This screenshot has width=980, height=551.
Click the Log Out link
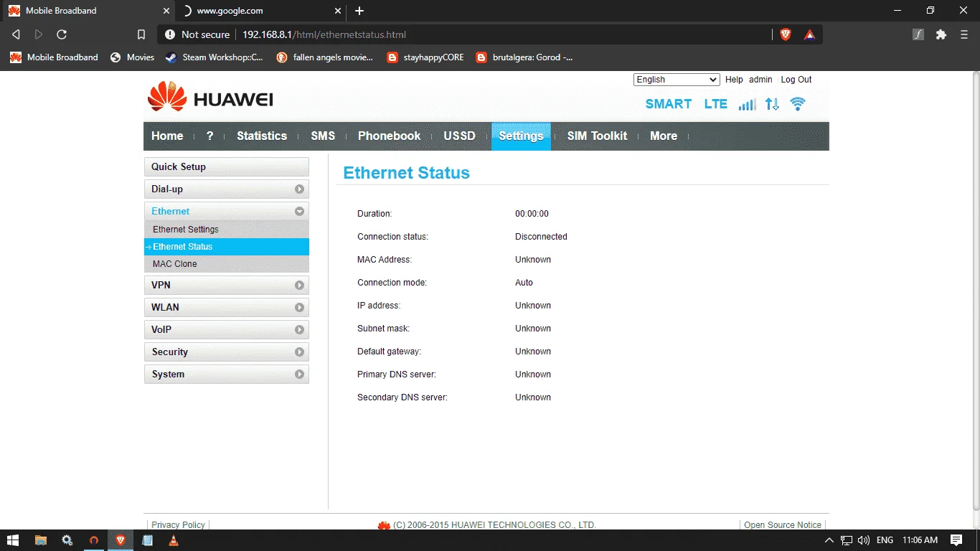(796, 80)
